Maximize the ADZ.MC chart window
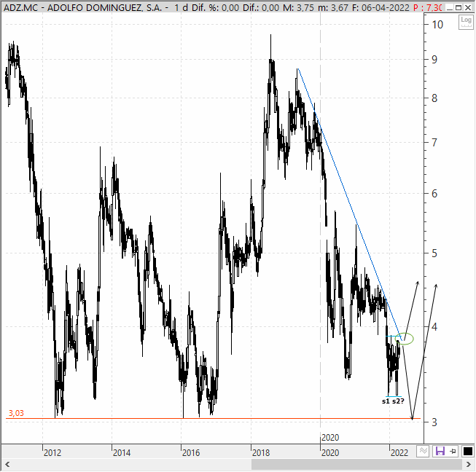 (x=459, y=7)
